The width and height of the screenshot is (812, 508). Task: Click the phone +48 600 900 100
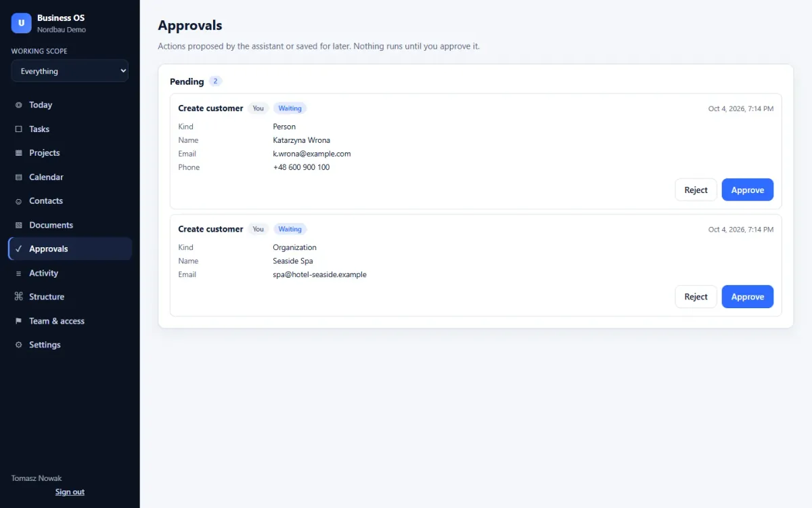[x=301, y=167]
